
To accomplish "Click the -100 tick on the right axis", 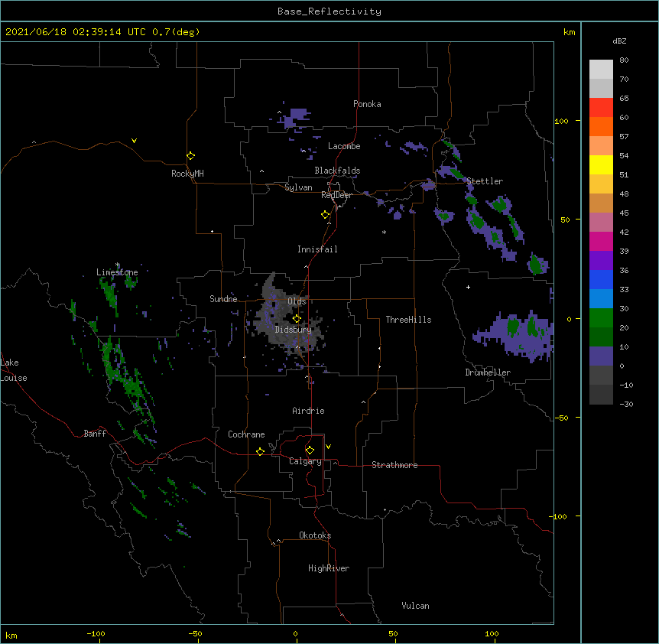I will pos(559,516).
